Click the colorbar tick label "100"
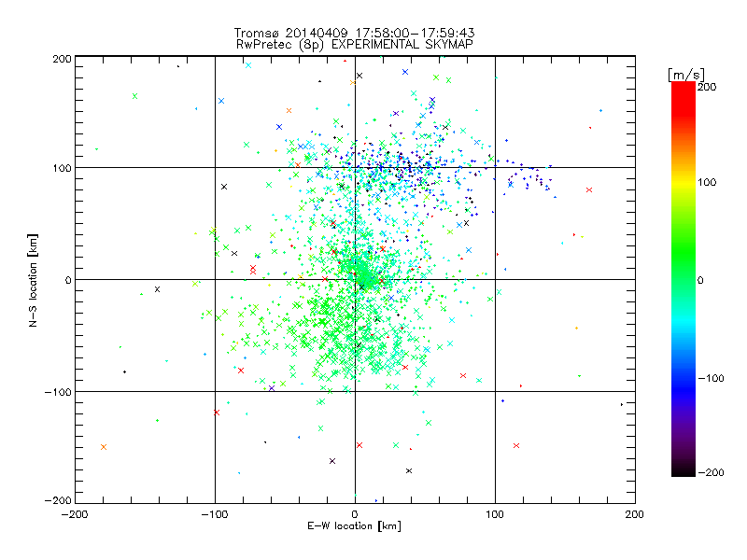The height and width of the screenshot is (560, 747). 707,182
